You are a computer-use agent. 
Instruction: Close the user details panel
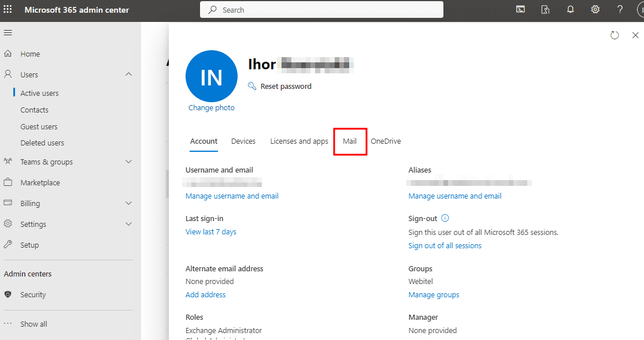coord(635,35)
